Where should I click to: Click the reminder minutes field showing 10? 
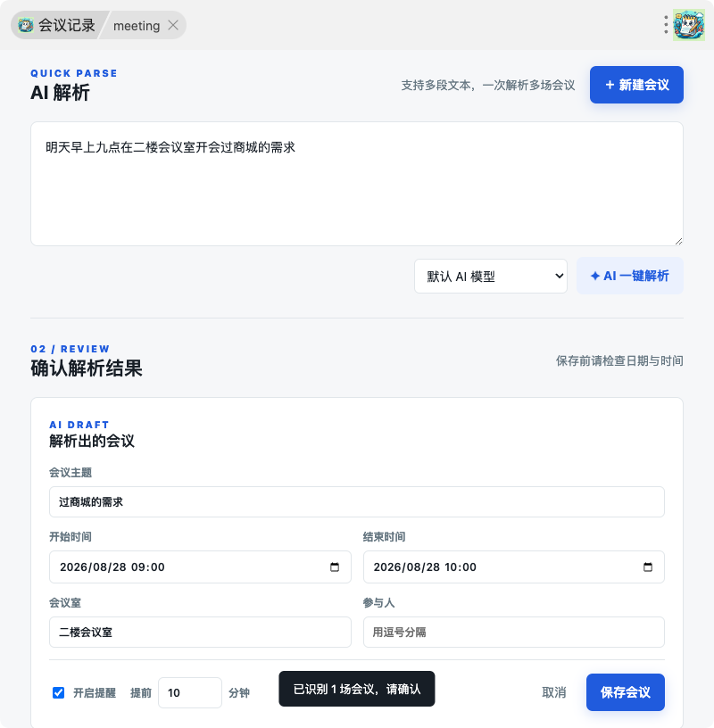click(x=190, y=692)
